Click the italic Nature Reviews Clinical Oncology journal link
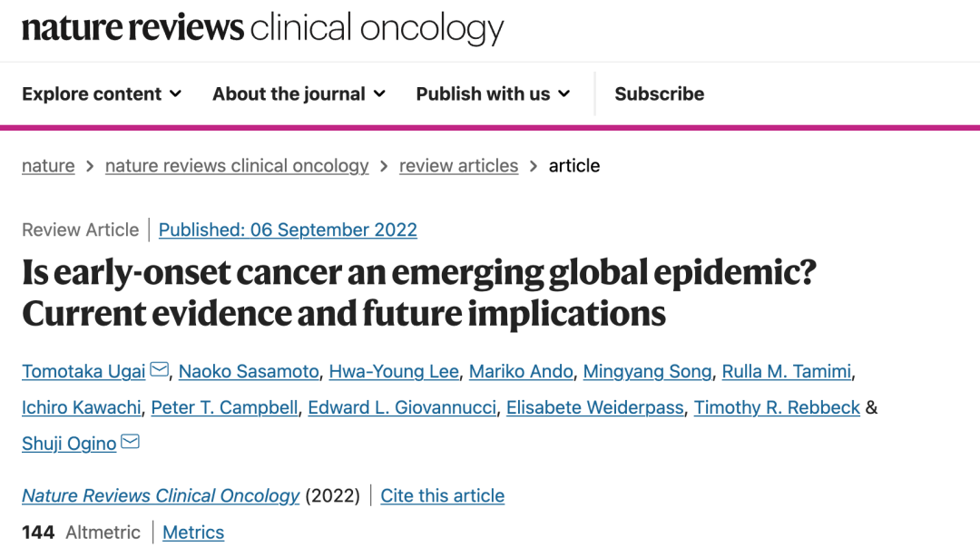This screenshot has height=557, width=980. (x=161, y=495)
